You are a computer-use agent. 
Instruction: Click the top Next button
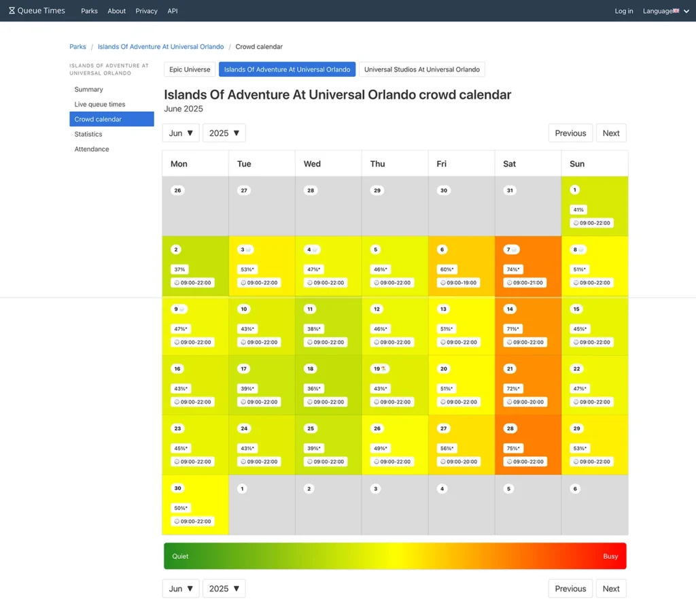(611, 133)
